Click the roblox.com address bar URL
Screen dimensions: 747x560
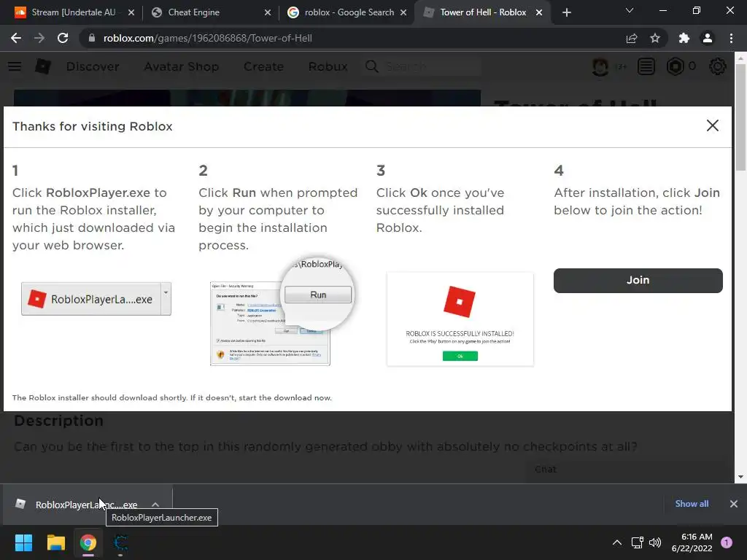(x=208, y=38)
